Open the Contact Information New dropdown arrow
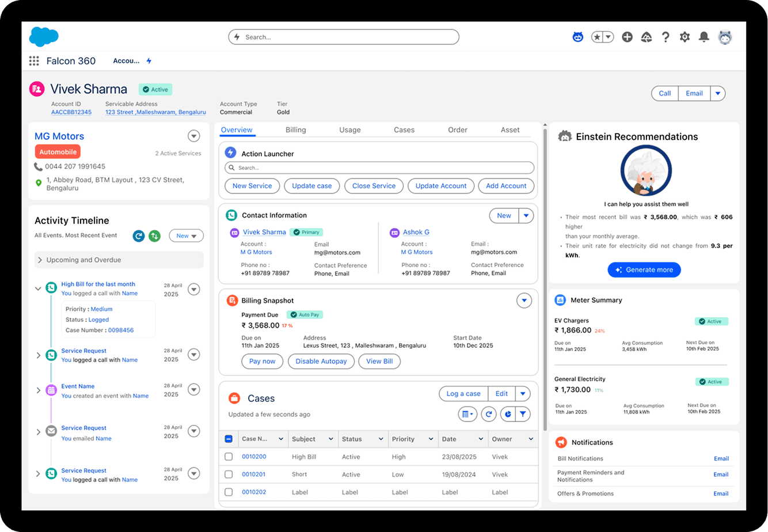768x532 pixels. point(526,215)
